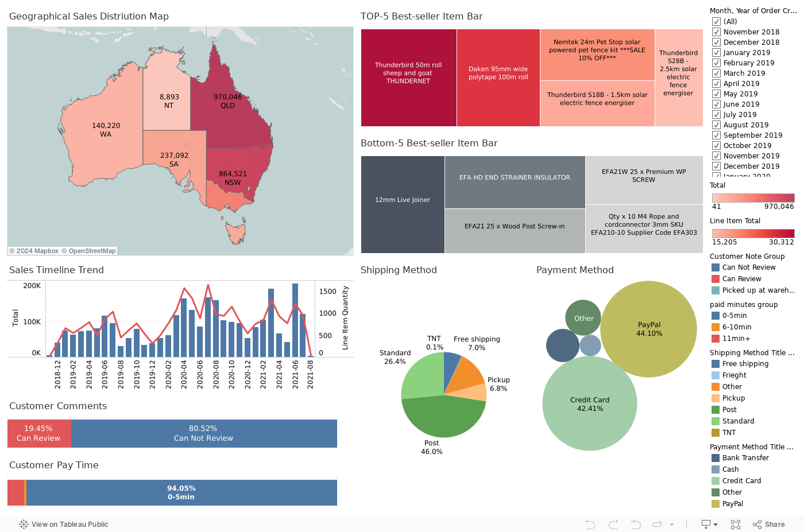Image resolution: width=804 pixels, height=532 pixels.
Task: Click the Line Item Total gradient legend
Action: 753,234
